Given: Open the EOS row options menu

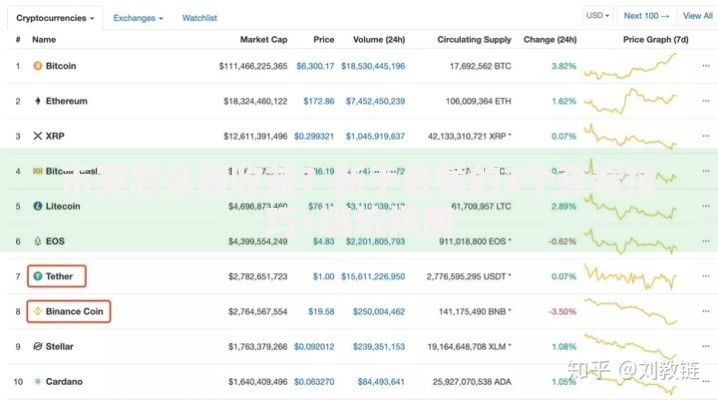Looking at the screenshot, I should tap(706, 241).
